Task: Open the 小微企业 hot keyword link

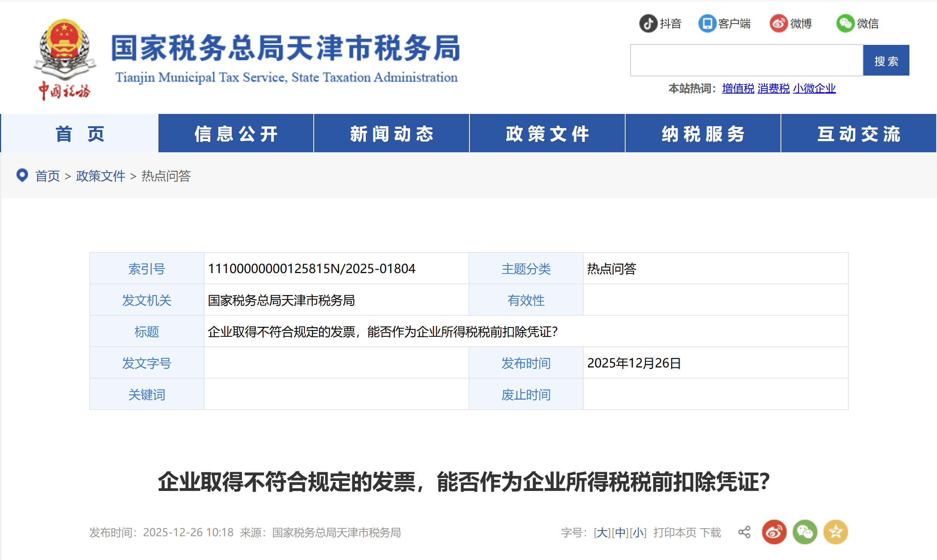Action: [x=814, y=89]
